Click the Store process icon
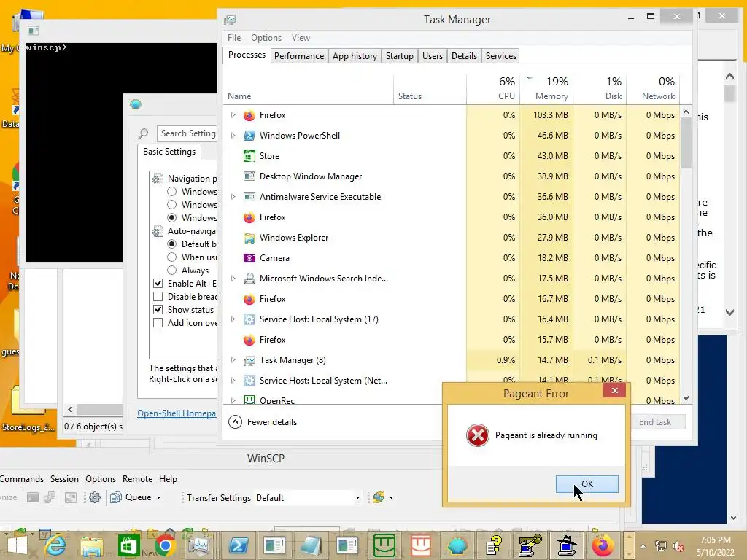Image resolution: width=747 pixels, height=560 pixels. pos(249,156)
